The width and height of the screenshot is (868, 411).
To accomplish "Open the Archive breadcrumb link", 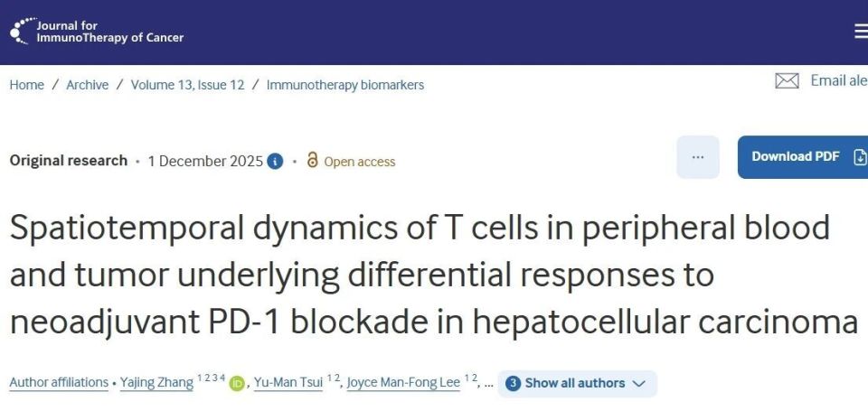I will tap(87, 85).
